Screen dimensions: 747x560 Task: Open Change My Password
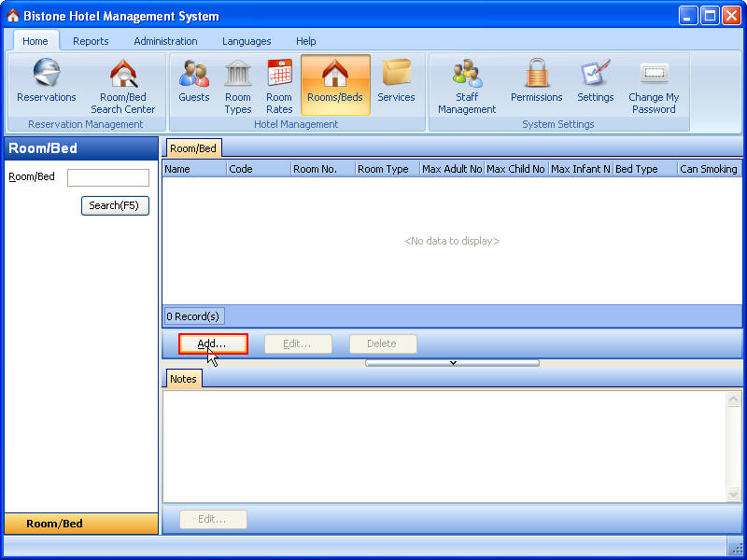(x=654, y=84)
